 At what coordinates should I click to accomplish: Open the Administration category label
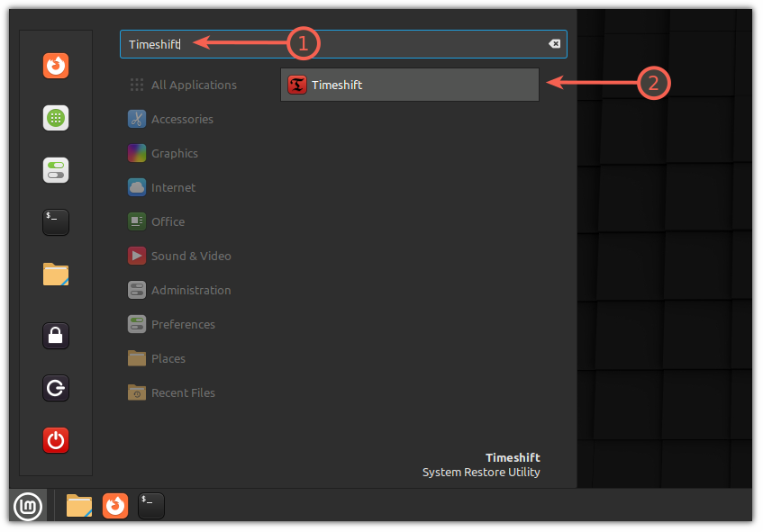point(191,291)
